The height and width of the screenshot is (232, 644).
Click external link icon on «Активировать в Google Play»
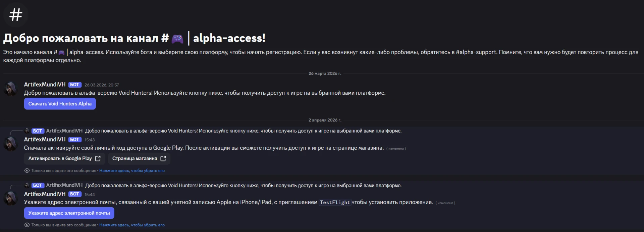98,158
